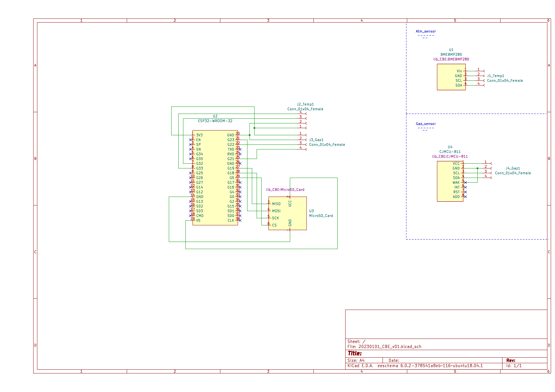Select the CS pin on the MicroSD card
555x392 pixels.
pyautogui.click(x=274, y=225)
